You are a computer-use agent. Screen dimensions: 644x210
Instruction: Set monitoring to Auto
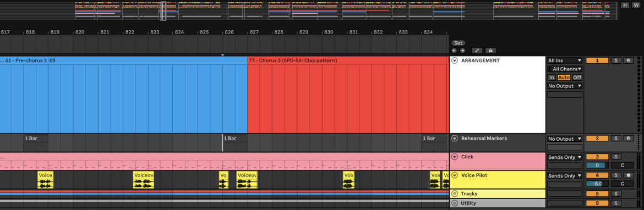pyautogui.click(x=564, y=77)
